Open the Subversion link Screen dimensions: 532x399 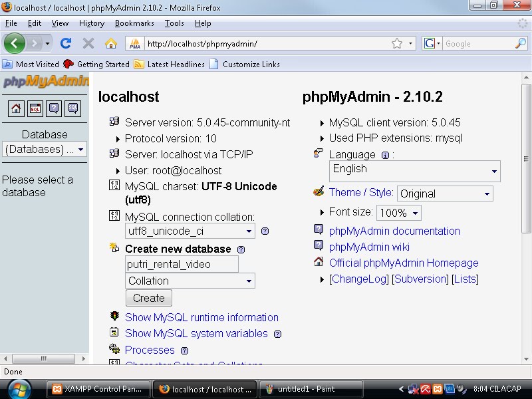tap(420, 279)
